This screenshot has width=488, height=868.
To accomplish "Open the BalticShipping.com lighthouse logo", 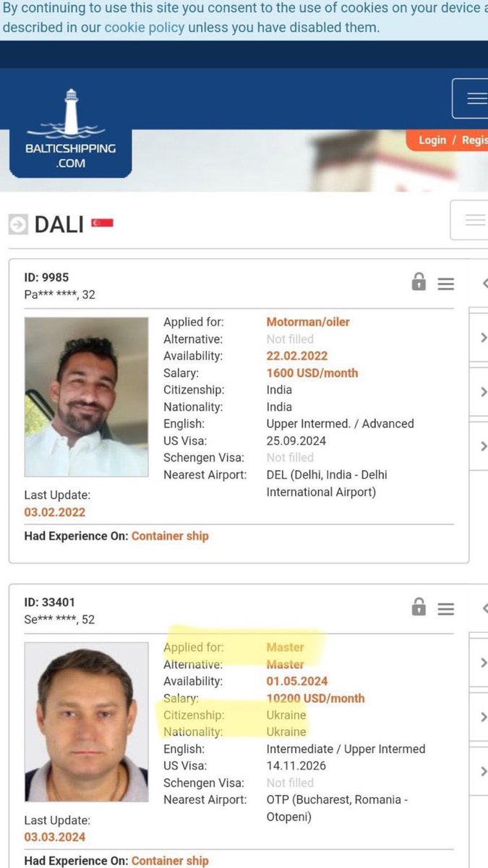I will [70, 129].
